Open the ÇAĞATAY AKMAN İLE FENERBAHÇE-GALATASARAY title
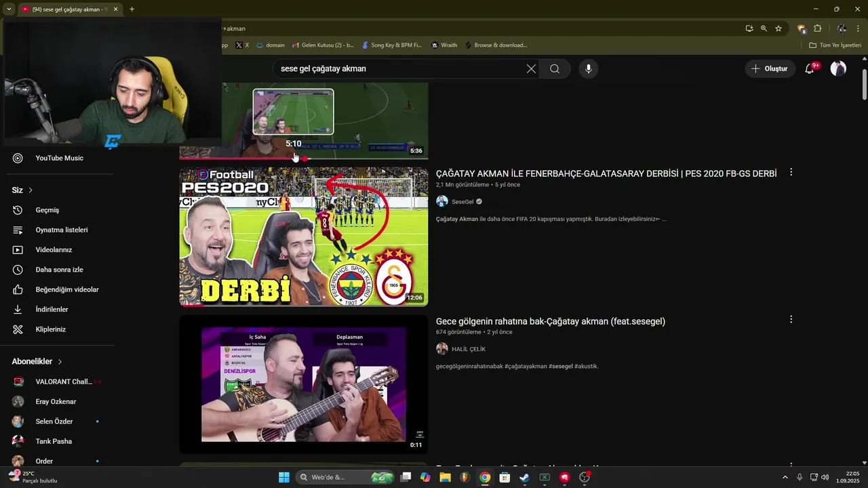The image size is (868, 488). point(606,174)
